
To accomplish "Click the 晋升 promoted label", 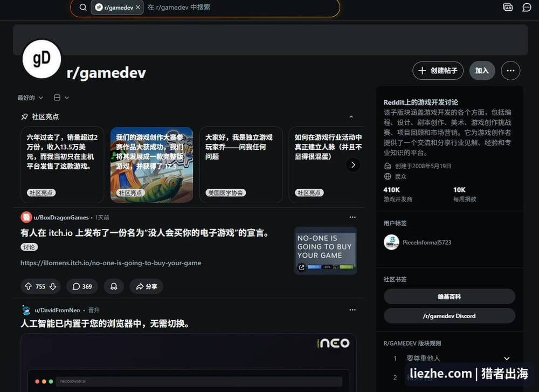I will (93, 310).
